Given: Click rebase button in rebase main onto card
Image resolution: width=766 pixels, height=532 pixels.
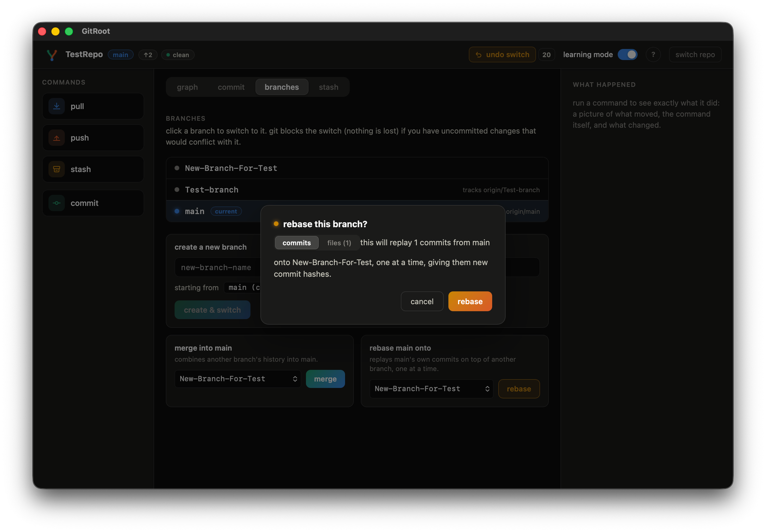Looking at the screenshot, I should [x=519, y=389].
